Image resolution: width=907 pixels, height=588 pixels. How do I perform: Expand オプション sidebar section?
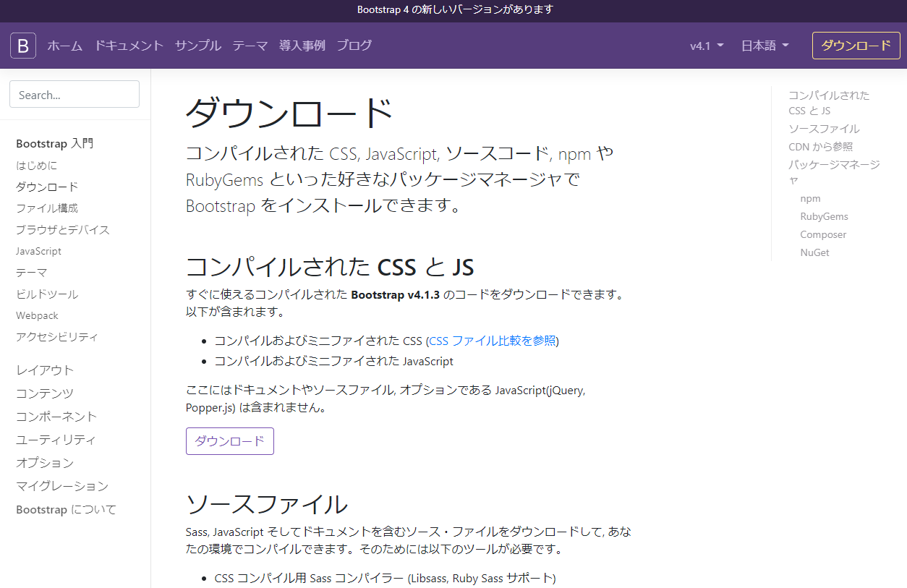point(45,463)
